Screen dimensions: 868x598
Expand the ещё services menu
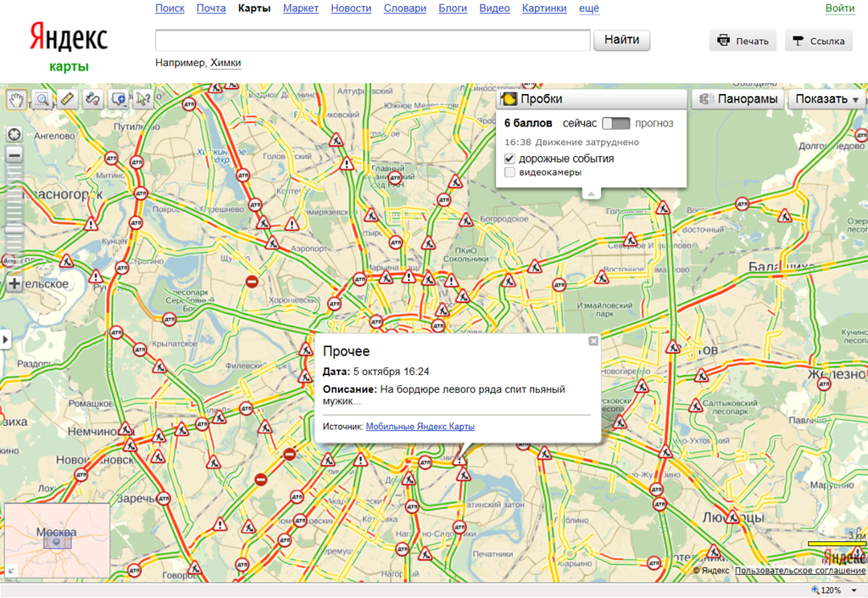589,8
